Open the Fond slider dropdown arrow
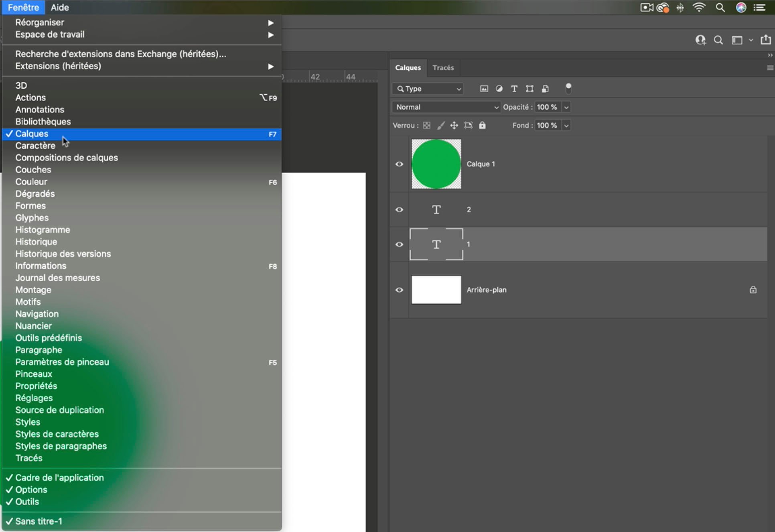 coord(566,126)
